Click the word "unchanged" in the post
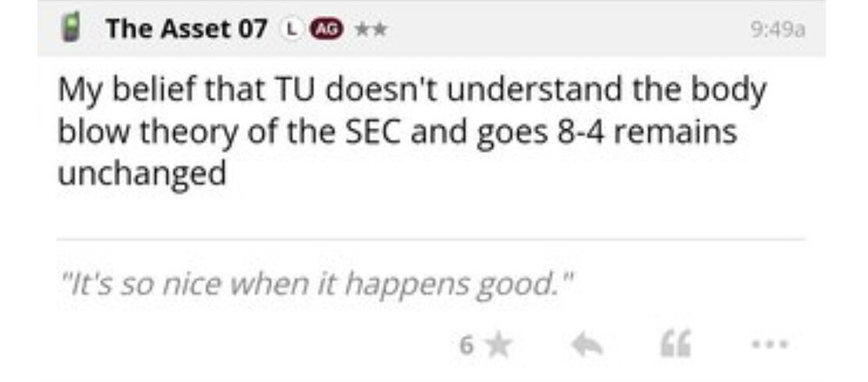The image size is (868, 382). (141, 172)
